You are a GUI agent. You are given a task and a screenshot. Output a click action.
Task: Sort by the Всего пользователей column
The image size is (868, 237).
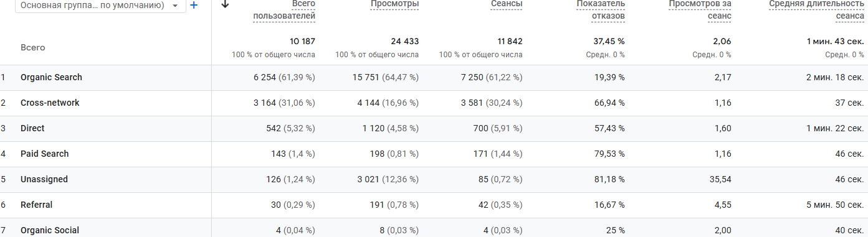(x=284, y=9)
